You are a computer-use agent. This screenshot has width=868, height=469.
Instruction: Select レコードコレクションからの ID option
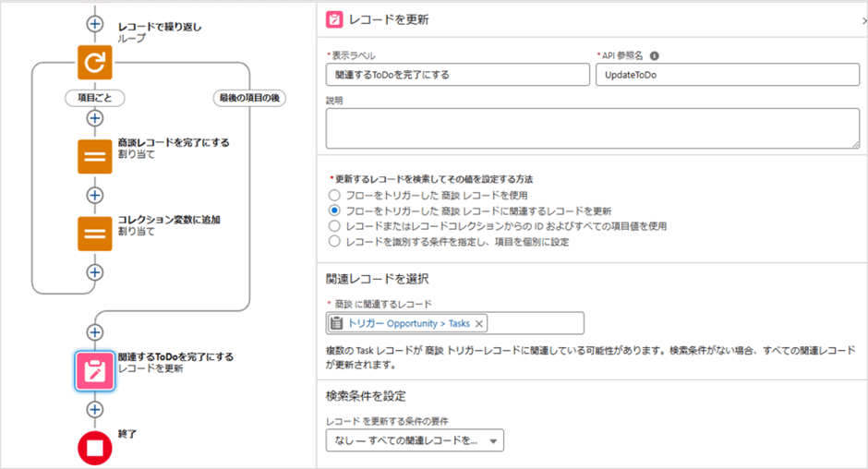coord(333,226)
